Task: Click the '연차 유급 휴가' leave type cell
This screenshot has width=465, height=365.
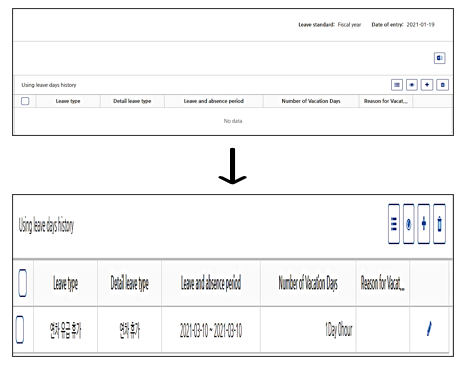Action: pyautogui.click(x=65, y=330)
